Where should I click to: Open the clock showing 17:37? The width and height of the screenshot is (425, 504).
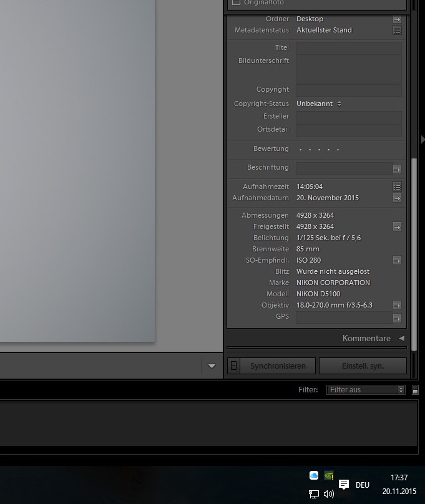(399, 478)
